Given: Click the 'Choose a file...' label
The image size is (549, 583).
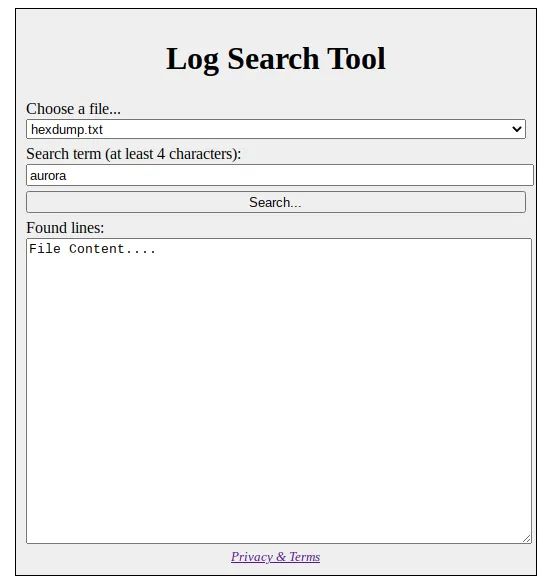Looking at the screenshot, I should click(x=73, y=109).
